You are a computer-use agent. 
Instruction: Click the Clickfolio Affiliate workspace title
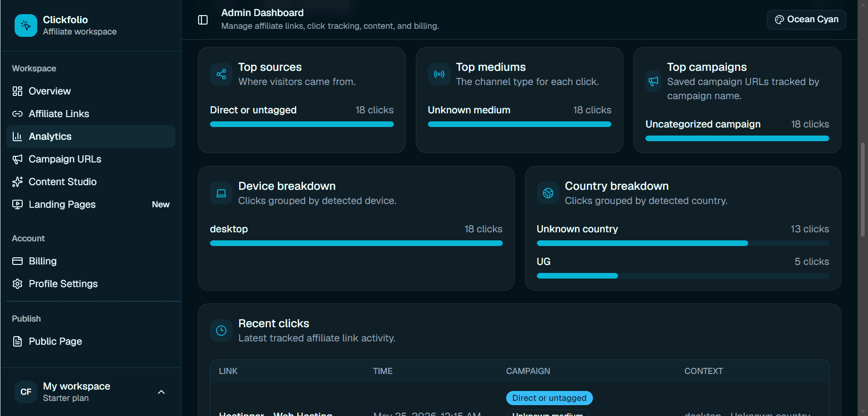[x=79, y=25]
